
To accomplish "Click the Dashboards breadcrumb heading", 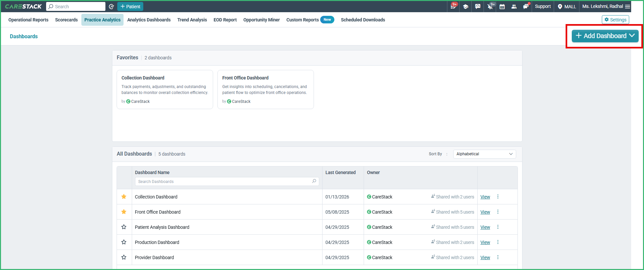I will [x=24, y=36].
